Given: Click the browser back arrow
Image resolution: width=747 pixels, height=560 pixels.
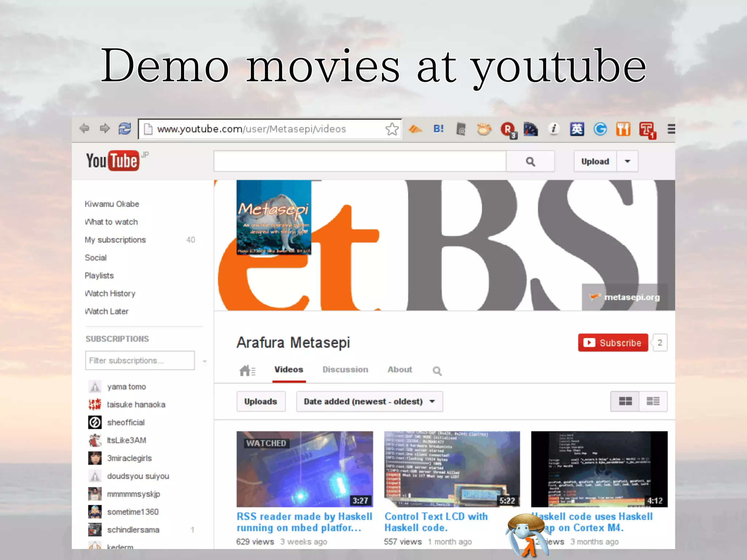Looking at the screenshot, I should pos(84,128).
